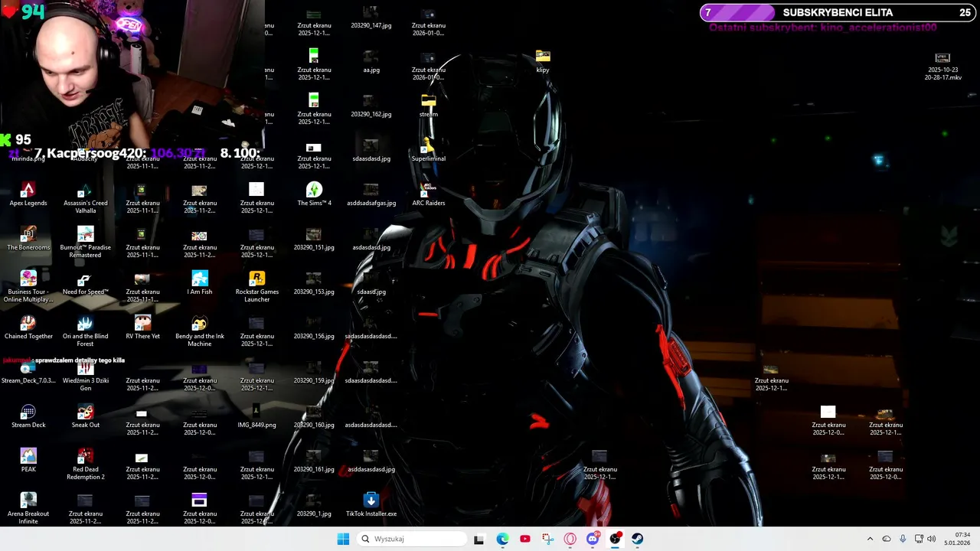This screenshot has height=551, width=980.
Task: Switch to Discord in the taskbar
Action: tap(593, 539)
